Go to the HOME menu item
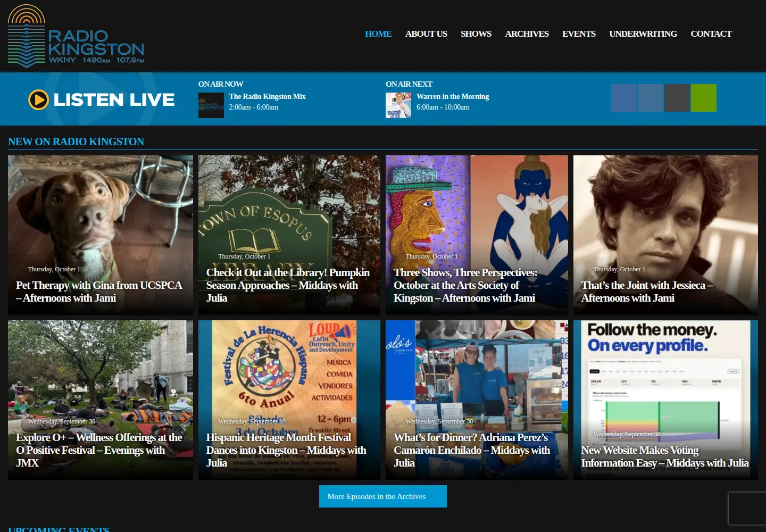The height and width of the screenshot is (532, 766). coord(378,34)
